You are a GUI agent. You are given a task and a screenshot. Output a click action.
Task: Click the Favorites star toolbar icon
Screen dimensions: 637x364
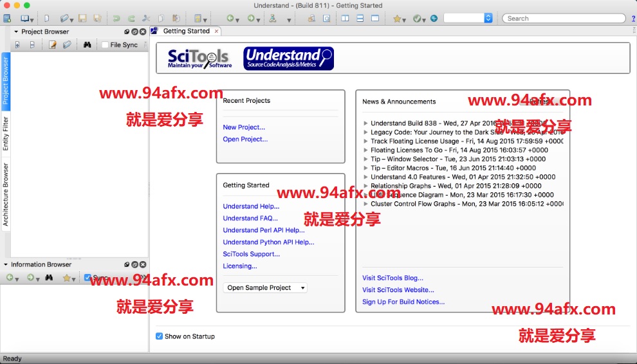397,18
